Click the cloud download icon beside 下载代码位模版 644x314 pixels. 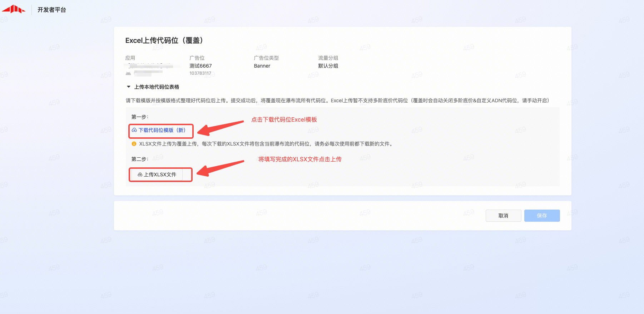(x=134, y=130)
